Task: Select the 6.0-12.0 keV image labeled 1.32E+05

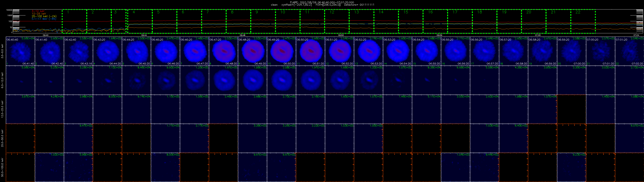Action: [368, 80]
